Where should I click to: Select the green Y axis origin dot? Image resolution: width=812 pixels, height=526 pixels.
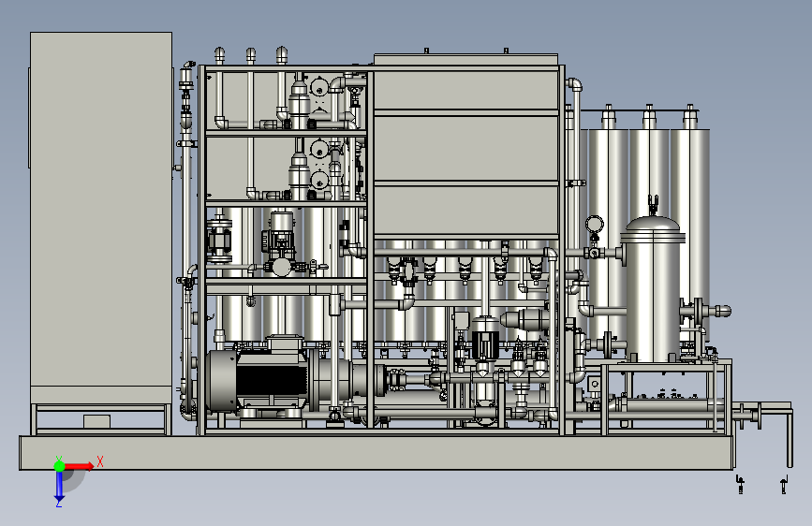click(59, 466)
